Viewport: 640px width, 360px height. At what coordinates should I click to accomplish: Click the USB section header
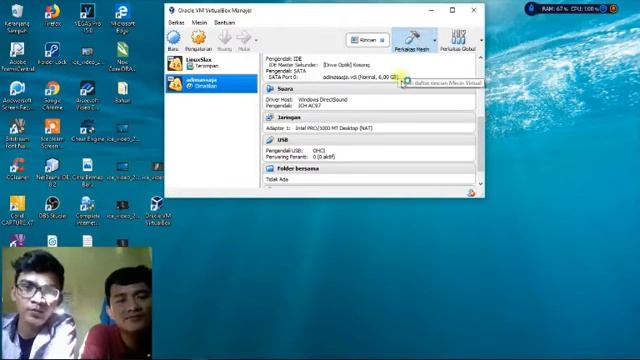(x=369, y=140)
